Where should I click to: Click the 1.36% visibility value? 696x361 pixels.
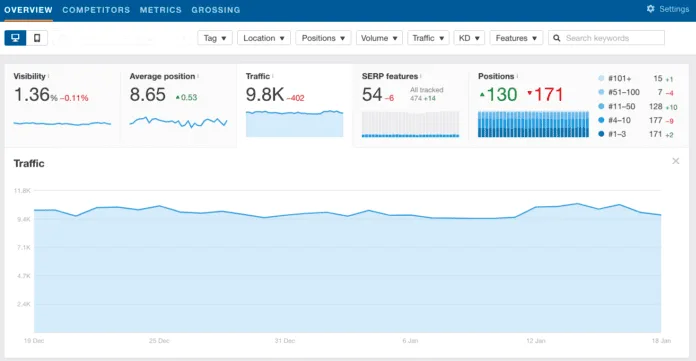36,95
